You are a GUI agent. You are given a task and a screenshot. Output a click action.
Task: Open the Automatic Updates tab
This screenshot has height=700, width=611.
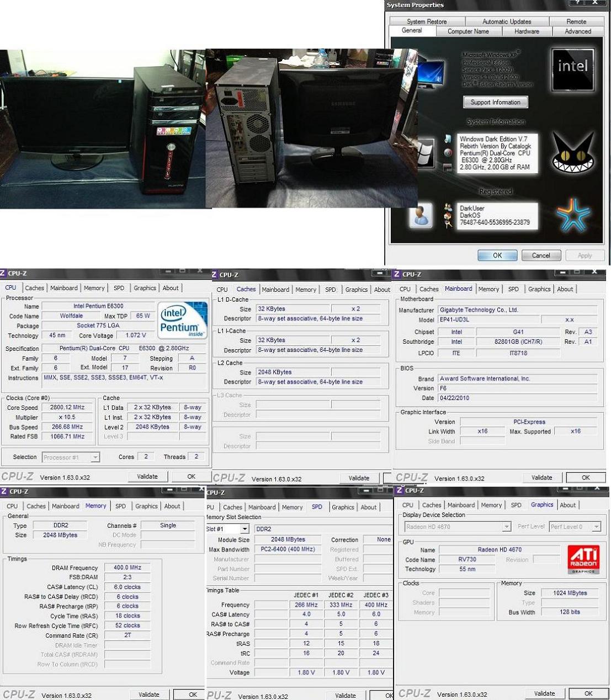click(507, 22)
